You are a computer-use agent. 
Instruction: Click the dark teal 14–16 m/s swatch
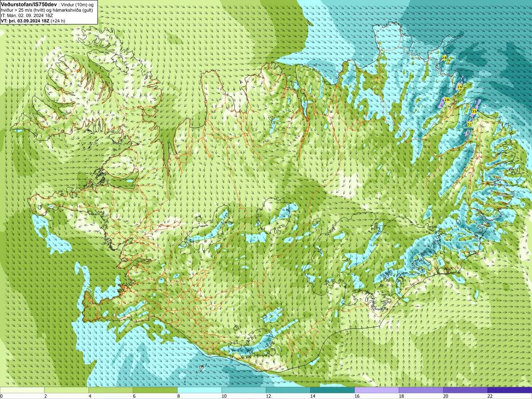(x=332, y=390)
